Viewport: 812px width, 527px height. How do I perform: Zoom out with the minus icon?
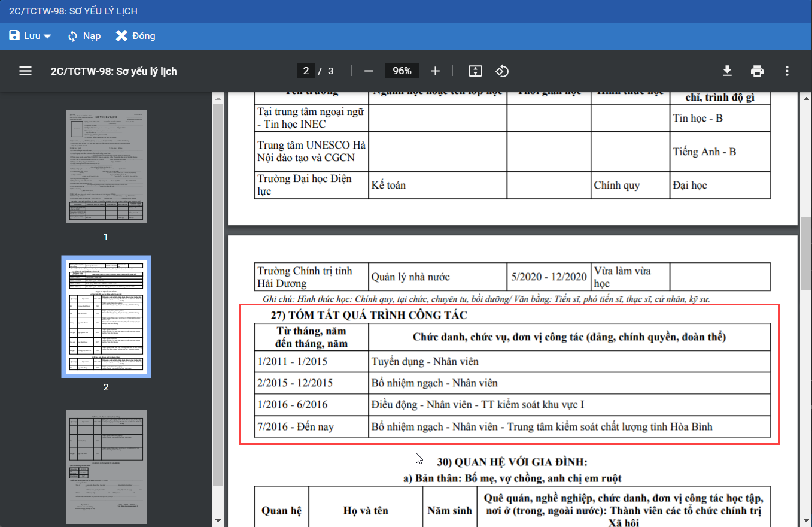(x=369, y=71)
